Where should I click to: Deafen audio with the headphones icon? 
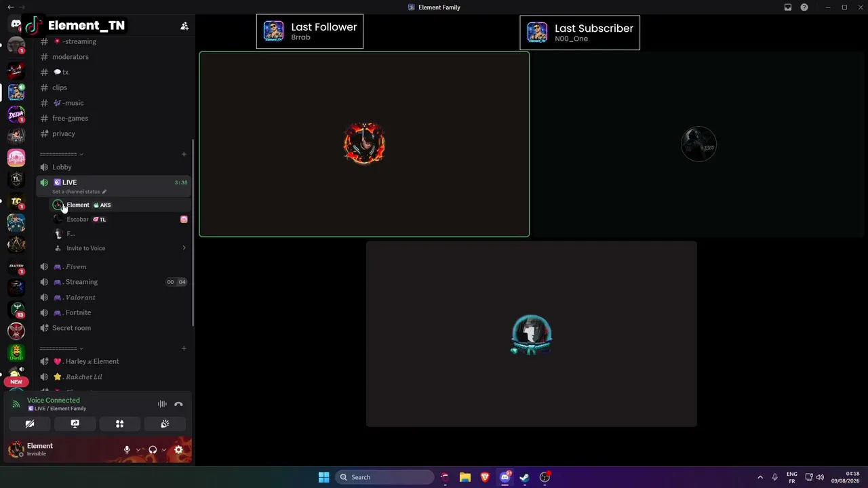point(153,449)
